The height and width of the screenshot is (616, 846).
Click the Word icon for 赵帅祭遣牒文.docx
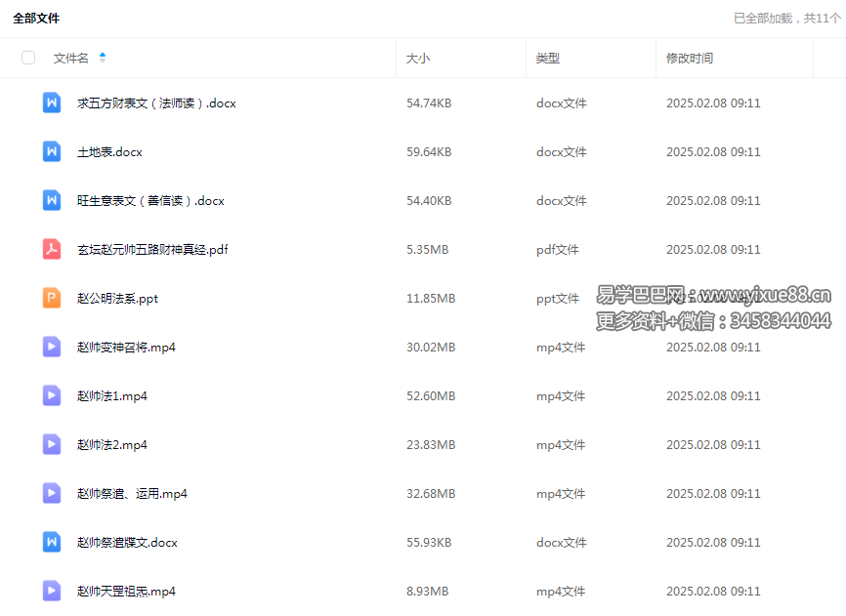52,542
